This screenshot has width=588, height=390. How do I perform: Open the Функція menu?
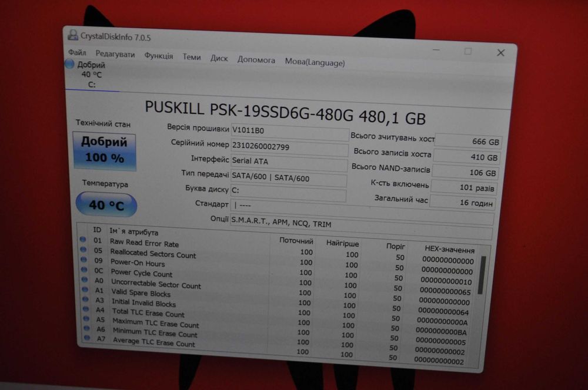159,56
